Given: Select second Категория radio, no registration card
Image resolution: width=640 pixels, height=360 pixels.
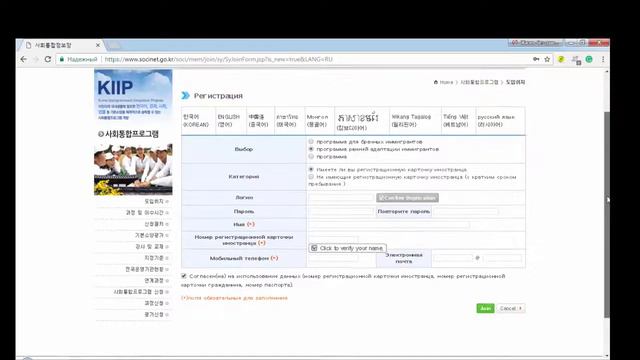Looking at the screenshot, I should point(311,177).
